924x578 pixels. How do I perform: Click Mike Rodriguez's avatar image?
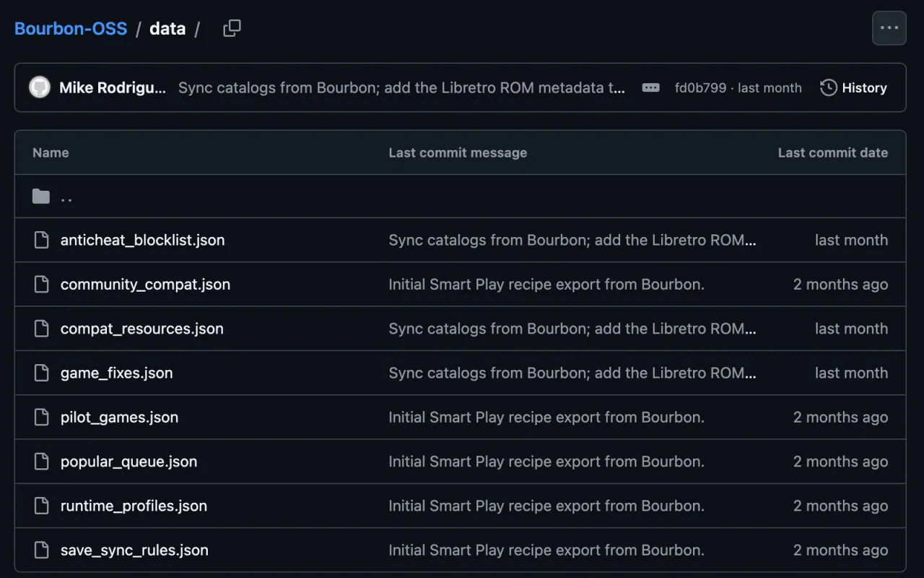click(40, 87)
